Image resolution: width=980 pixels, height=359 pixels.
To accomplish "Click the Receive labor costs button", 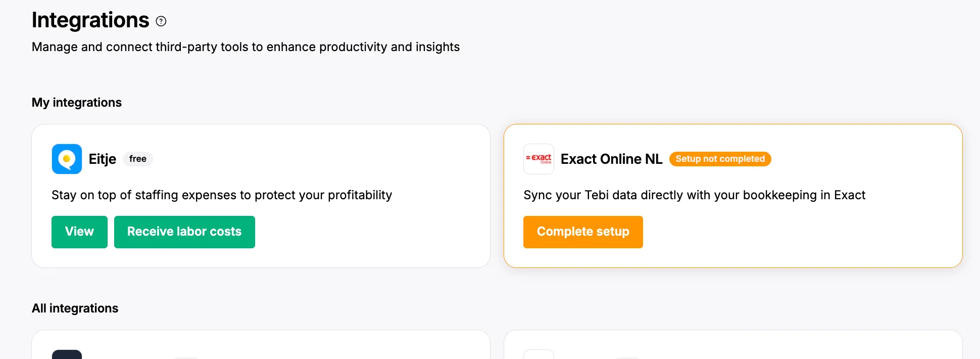I will pos(184,232).
